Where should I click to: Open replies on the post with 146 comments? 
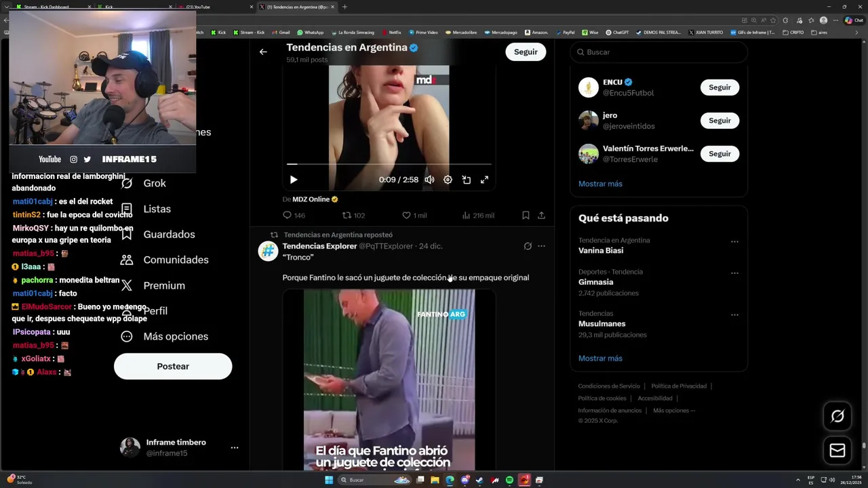(294, 216)
